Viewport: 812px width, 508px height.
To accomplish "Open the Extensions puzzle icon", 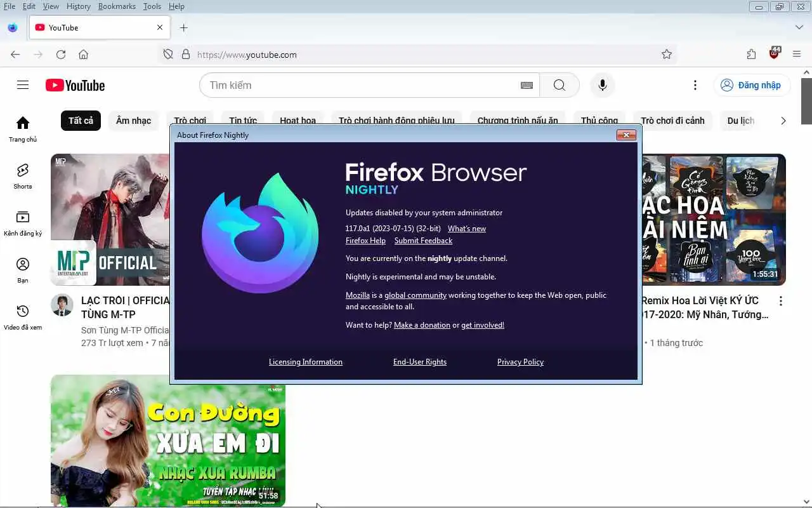I will (751, 55).
